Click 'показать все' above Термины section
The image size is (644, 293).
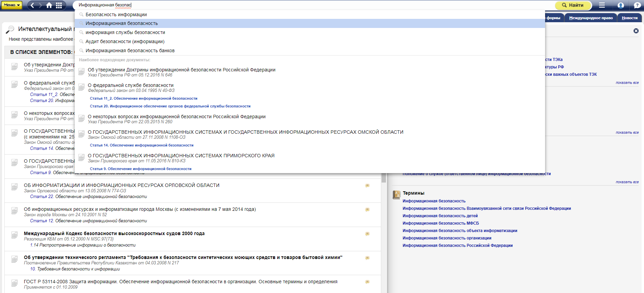(627, 182)
